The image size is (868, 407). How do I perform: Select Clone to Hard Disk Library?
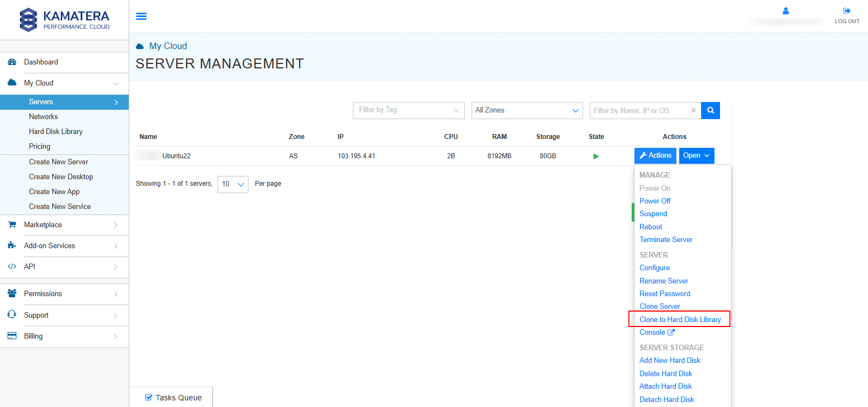point(680,319)
